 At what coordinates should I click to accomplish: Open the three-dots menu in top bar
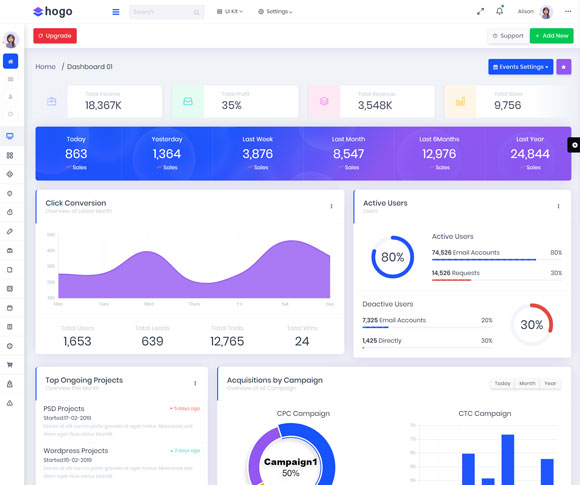click(x=568, y=11)
